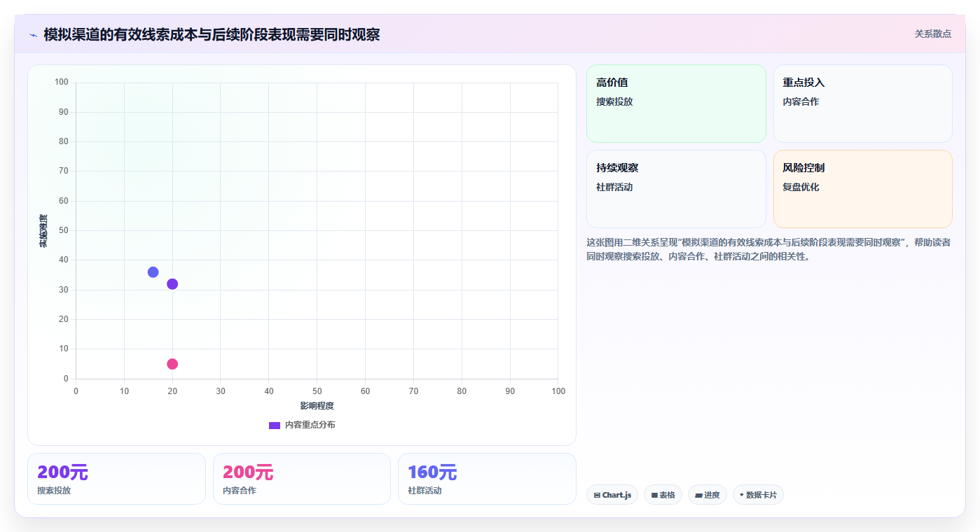Screen dimensions: 980x532
Task: Click the 复盘优化 label under 风险控制
Action: pyautogui.click(x=801, y=187)
